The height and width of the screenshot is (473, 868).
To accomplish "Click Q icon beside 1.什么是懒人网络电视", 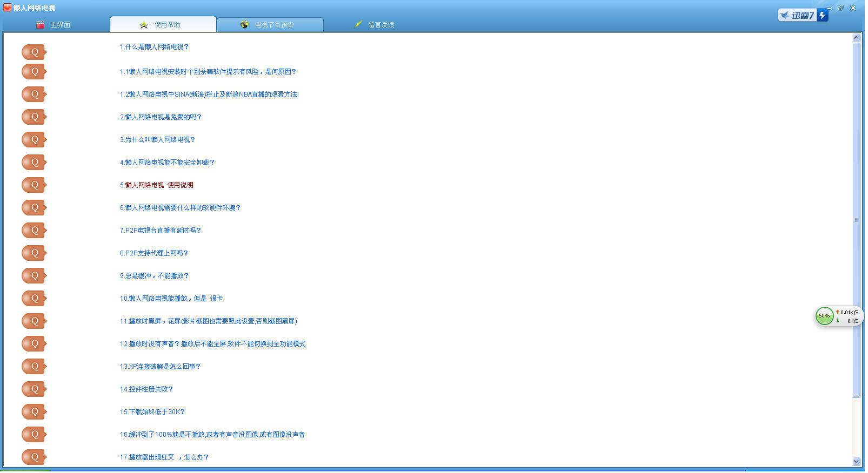I will 34,52.
